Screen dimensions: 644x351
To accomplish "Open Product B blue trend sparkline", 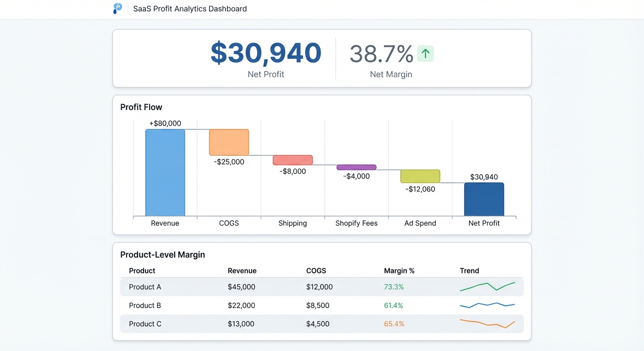I will [488, 305].
